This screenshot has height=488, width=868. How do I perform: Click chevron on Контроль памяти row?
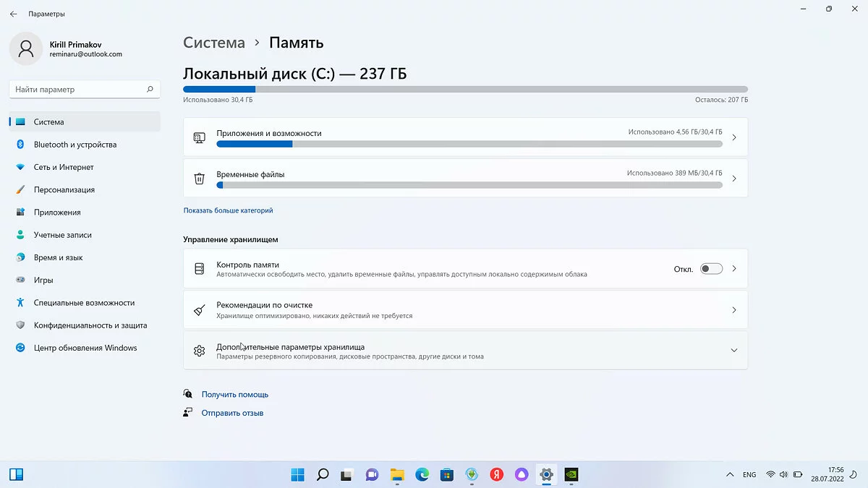(733, 268)
